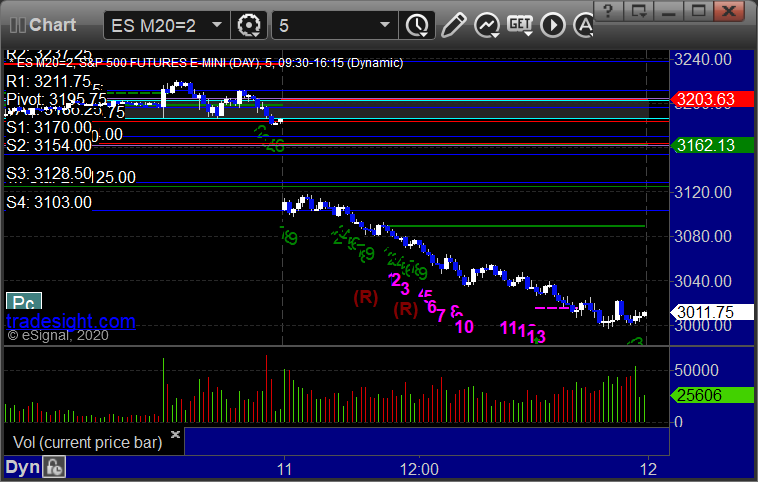Close the chart window
Viewport: 758px width, 482px height.
coord(729,11)
